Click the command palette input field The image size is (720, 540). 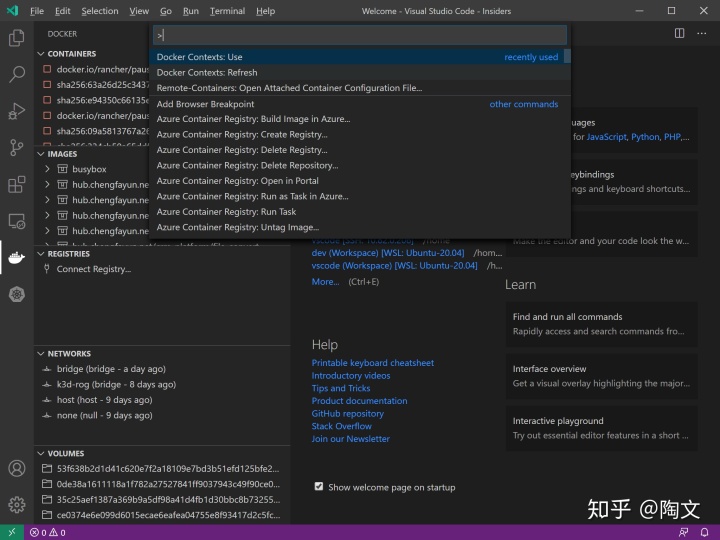pyautogui.click(x=360, y=35)
